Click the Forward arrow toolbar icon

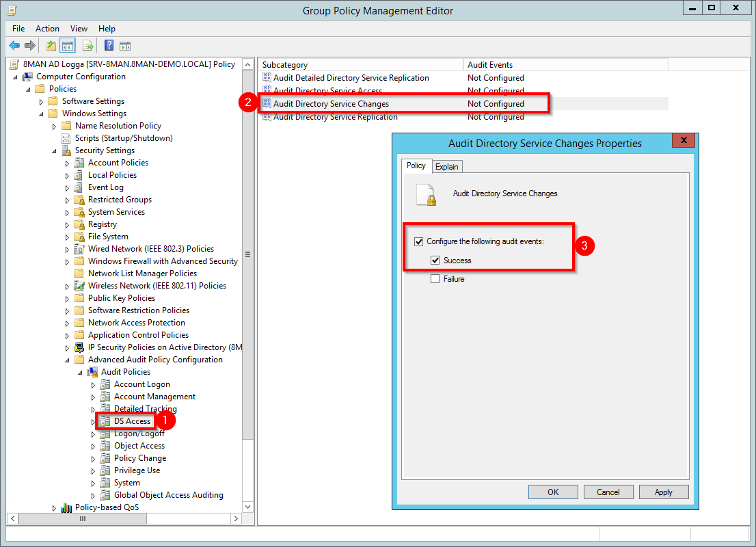tap(29, 46)
